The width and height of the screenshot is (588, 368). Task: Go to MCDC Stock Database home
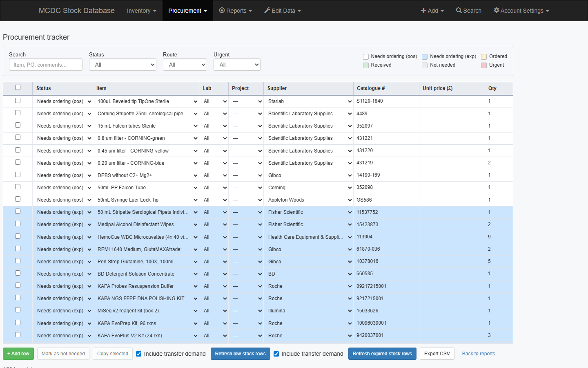(76, 11)
